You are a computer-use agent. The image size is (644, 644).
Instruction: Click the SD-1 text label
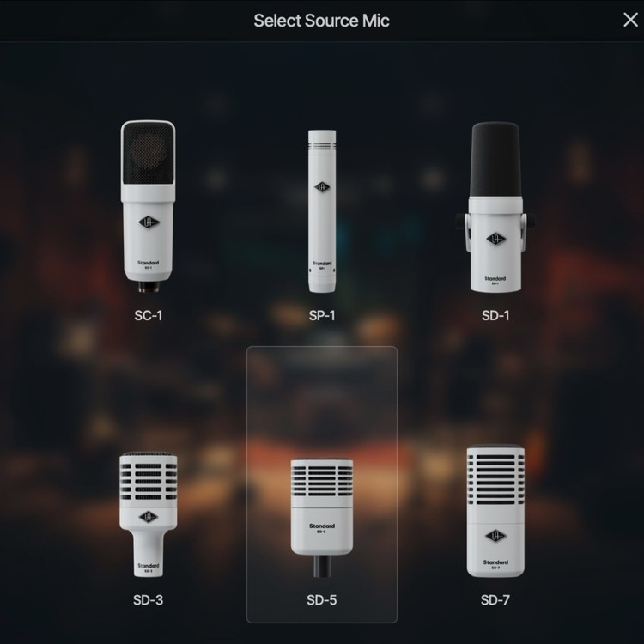pos(495,315)
